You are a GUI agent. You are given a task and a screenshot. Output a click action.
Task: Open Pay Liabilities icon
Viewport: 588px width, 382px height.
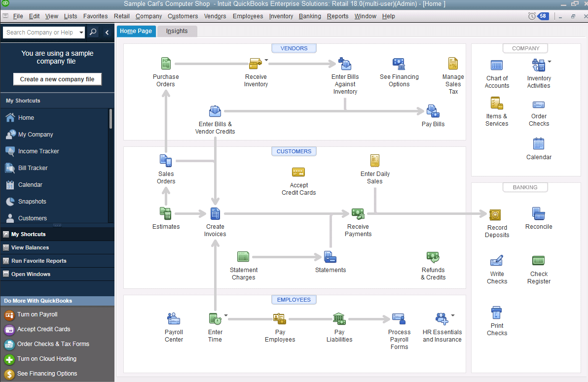pos(339,318)
